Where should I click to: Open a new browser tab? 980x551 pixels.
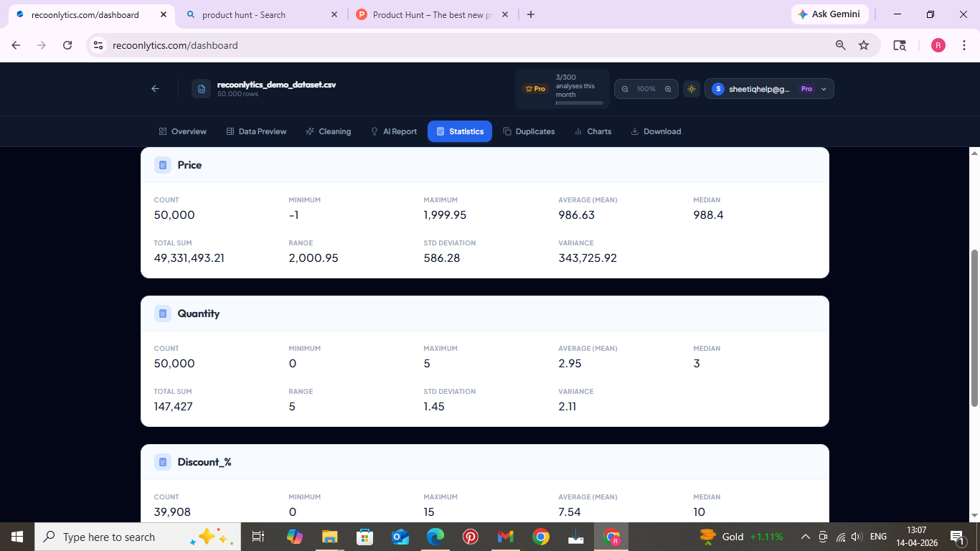pos(531,14)
